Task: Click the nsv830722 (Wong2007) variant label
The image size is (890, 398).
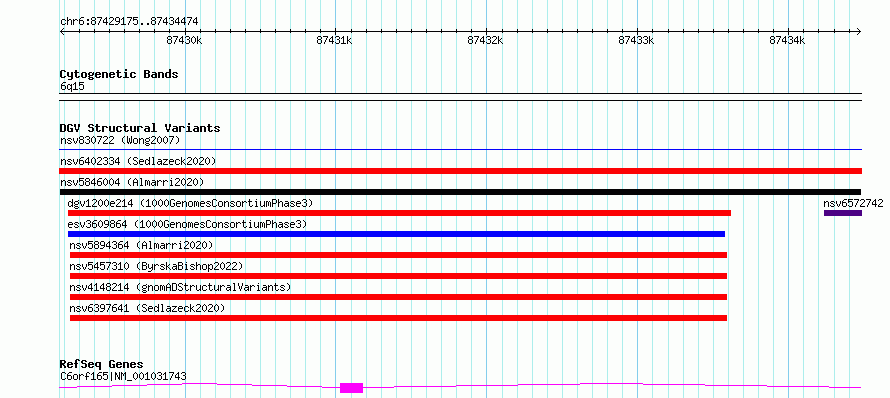Action: (x=120, y=140)
